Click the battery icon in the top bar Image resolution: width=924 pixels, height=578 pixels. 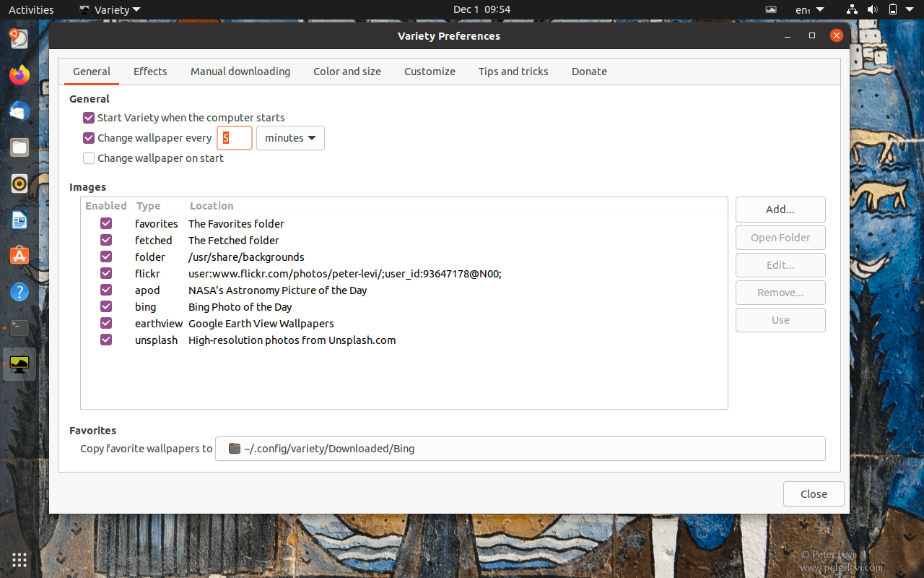coord(893,10)
